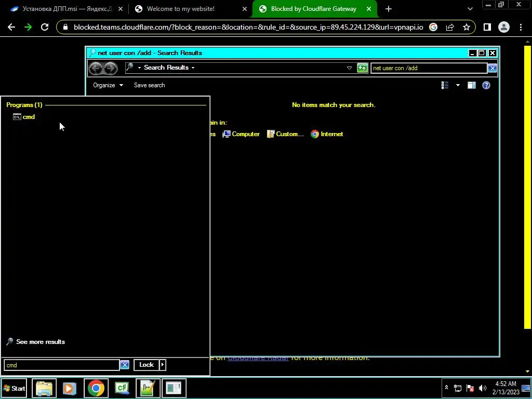The image size is (532, 399).
Task: Open the Cloudflare Radar link
Action: (258, 357)
